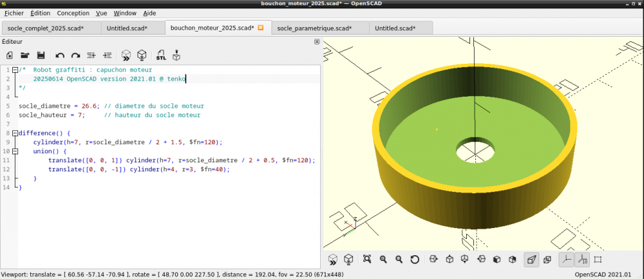This screenshot has width=644, height=279.
Task: Click the Zoom In magnifier icon
Action: (383, 260)
